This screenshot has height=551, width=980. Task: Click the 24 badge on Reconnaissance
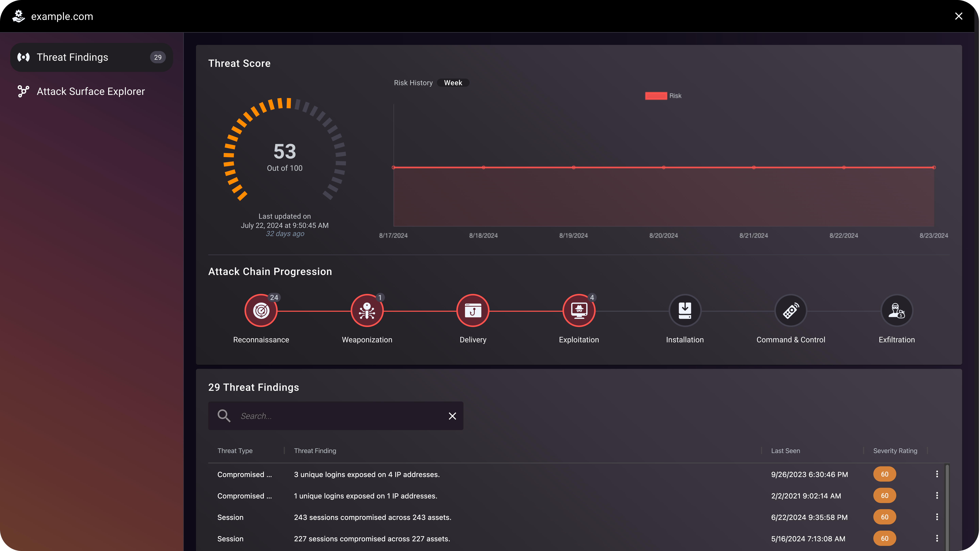pos(274,297)
